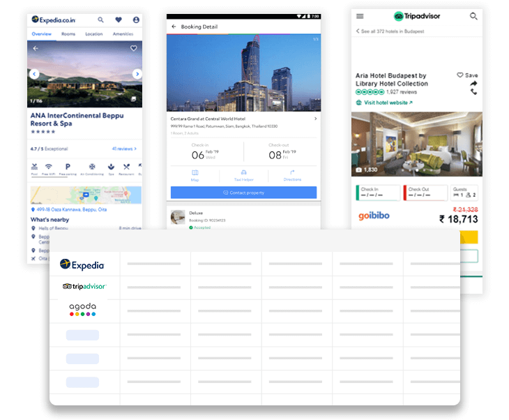Open Directions in Booking Detail
509x420 pixels.
click(x=292, y=175)
